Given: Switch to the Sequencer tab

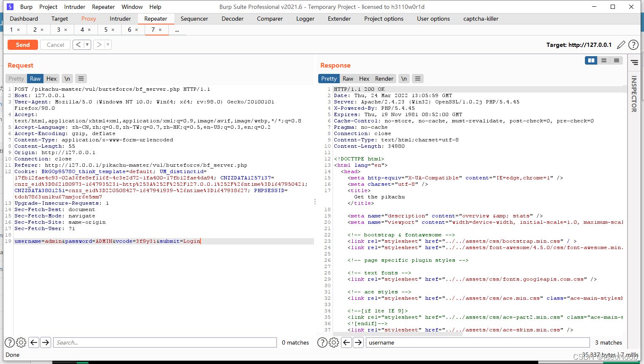Looking at the screenshot, I should tap(194, 19).
